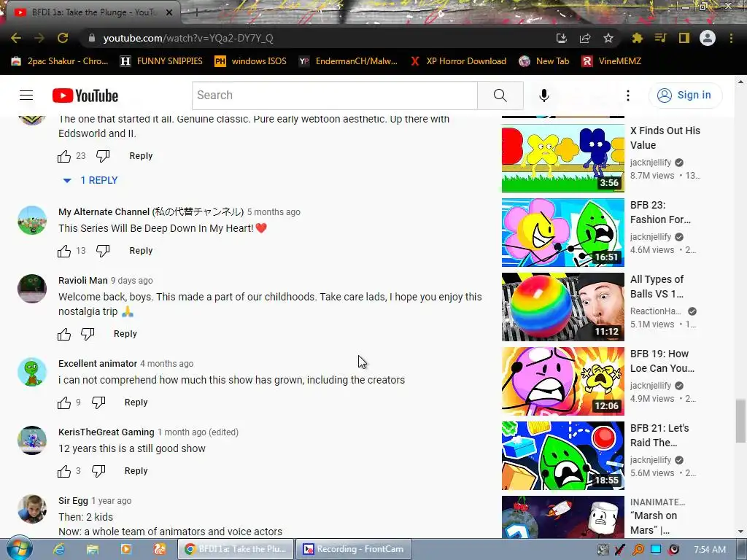Go back with browser back arrow

point(16,38)
